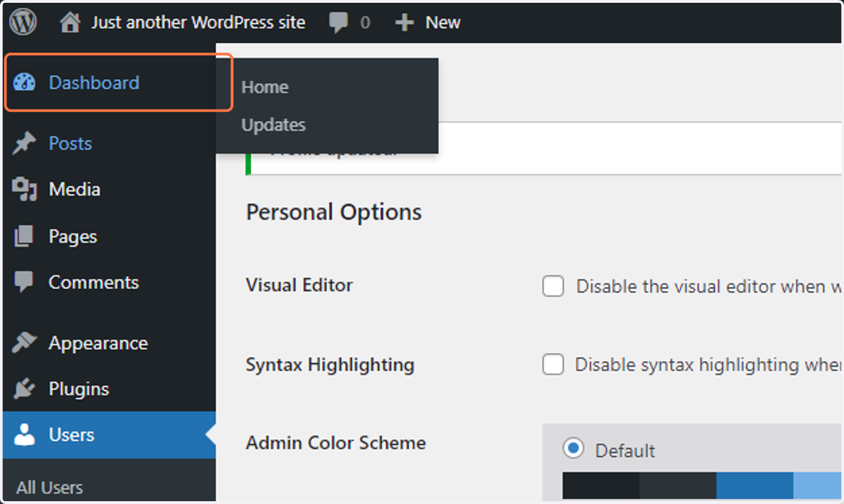This screenshot has width=844, height=504.
Task: Click the Users person icon
Action: point(25,434)
